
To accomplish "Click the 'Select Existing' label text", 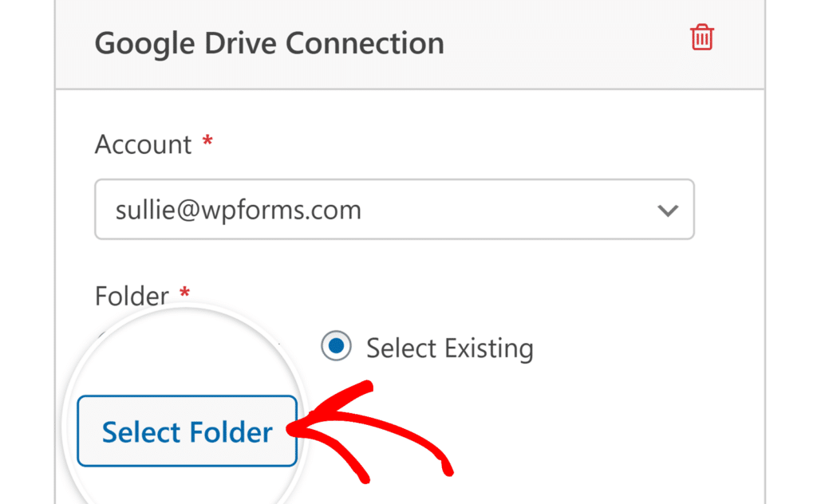I will coord(449,348).
